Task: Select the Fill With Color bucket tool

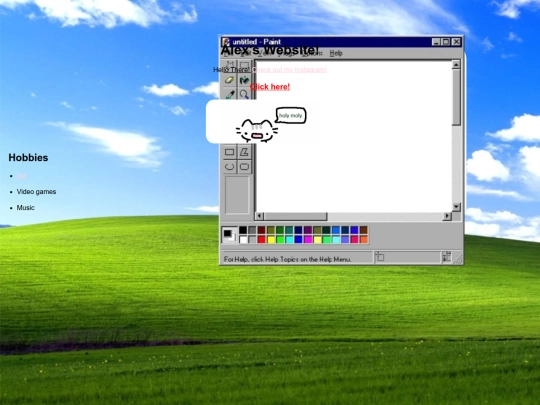Action: click(245, 80)
